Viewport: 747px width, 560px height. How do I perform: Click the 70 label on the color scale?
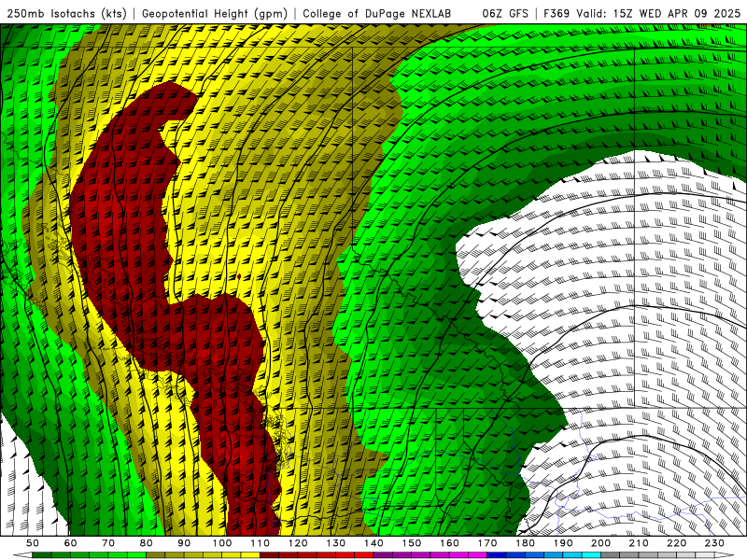coord(108,543)
